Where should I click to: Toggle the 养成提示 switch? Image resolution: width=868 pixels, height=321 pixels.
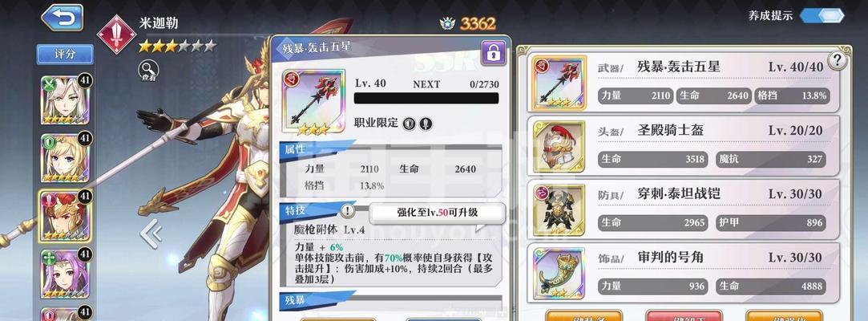click(822, 15)
